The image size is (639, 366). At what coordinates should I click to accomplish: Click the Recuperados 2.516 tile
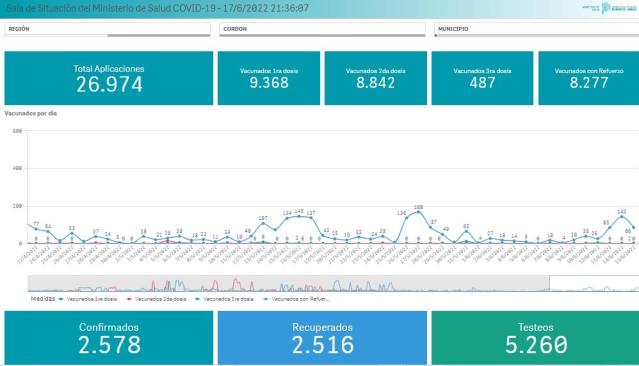point(322,337)
